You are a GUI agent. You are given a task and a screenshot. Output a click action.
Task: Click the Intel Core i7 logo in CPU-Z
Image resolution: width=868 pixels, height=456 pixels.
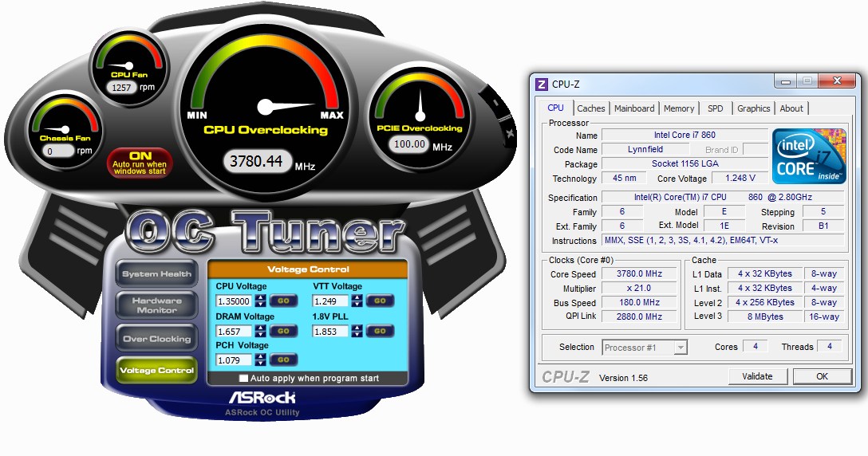pos(809,156)
